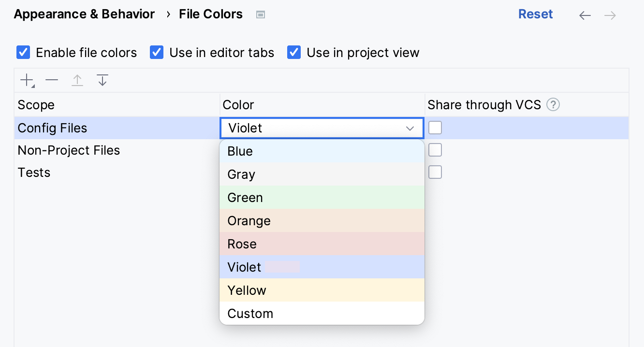Uncheck Use in editor tabs
The width and height of the screenshot is (644, 347).
(157, 52)
